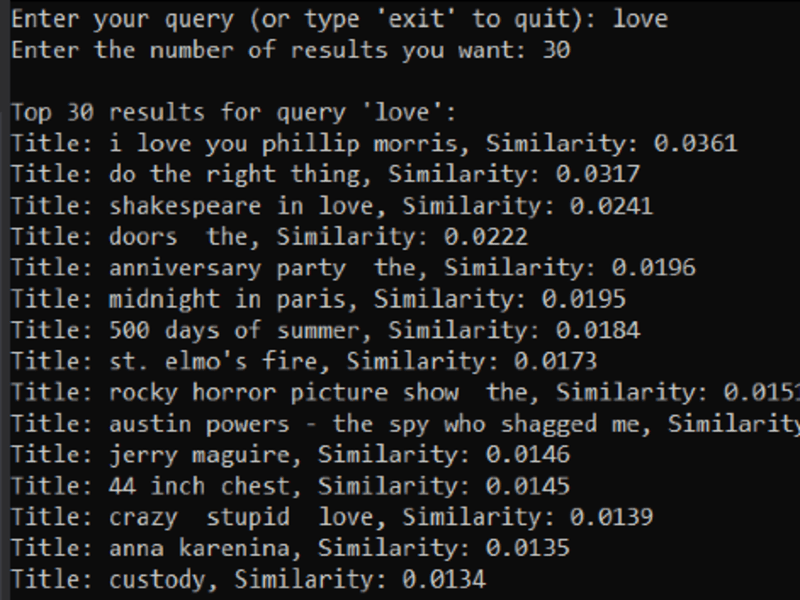The width and height of the screenshot is (800, 600).
Task: Click the number of results value 30
Action: 556,51
